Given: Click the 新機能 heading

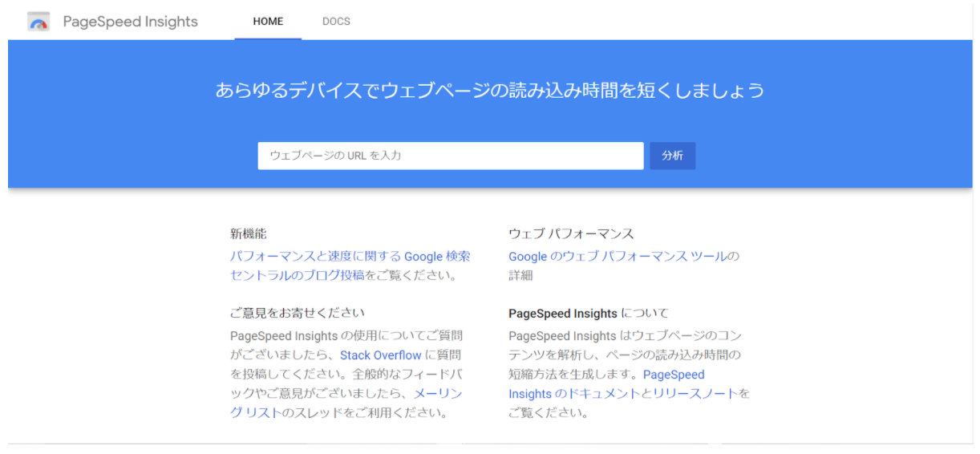Looking at the screenshot, I should (x=248, y=234).
